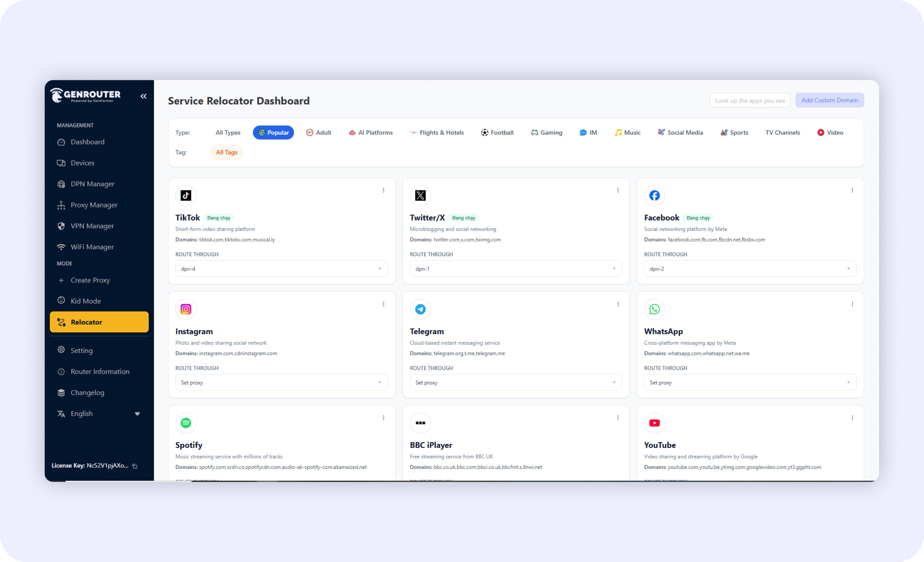The image size is (924, 562).
Task: Click the app lookup search field
Action: point(750,100)
